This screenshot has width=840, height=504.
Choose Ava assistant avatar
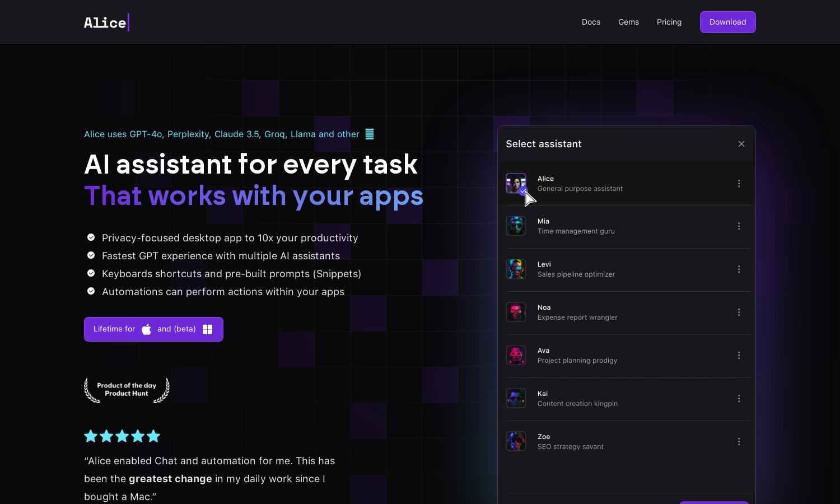click(516, 356)
